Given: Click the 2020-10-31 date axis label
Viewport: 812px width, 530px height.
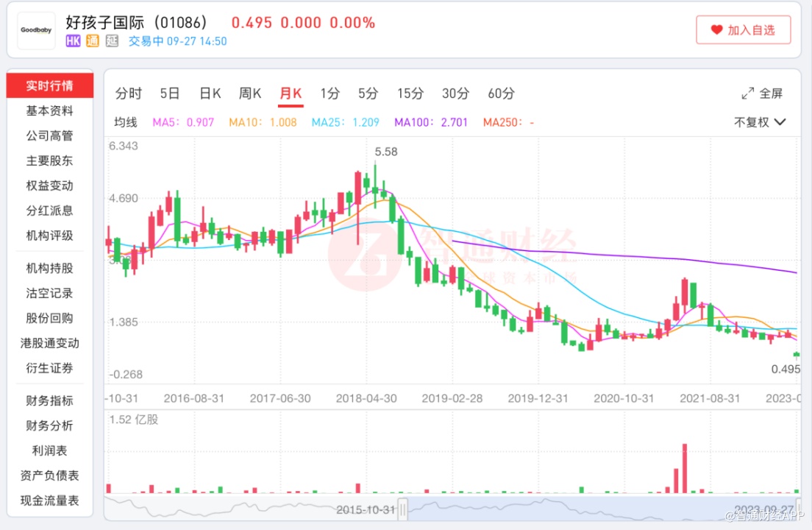Looking at the screenshot, I should coord(624,398).
